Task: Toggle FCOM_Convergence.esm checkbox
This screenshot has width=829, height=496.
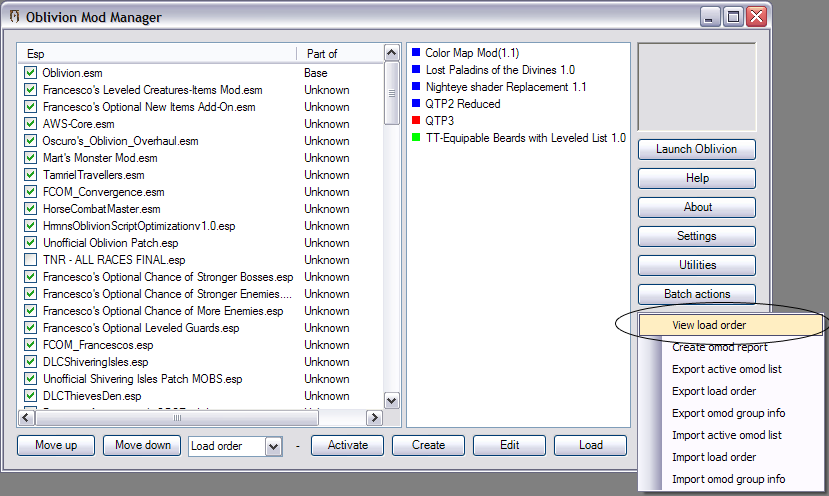Action: click(x=30, y=191)
